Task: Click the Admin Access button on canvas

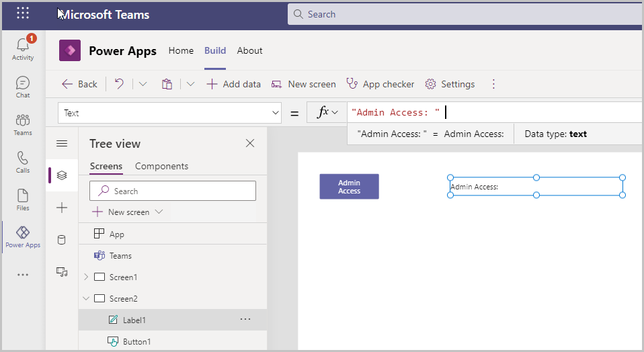Action: tap(349, 187)
